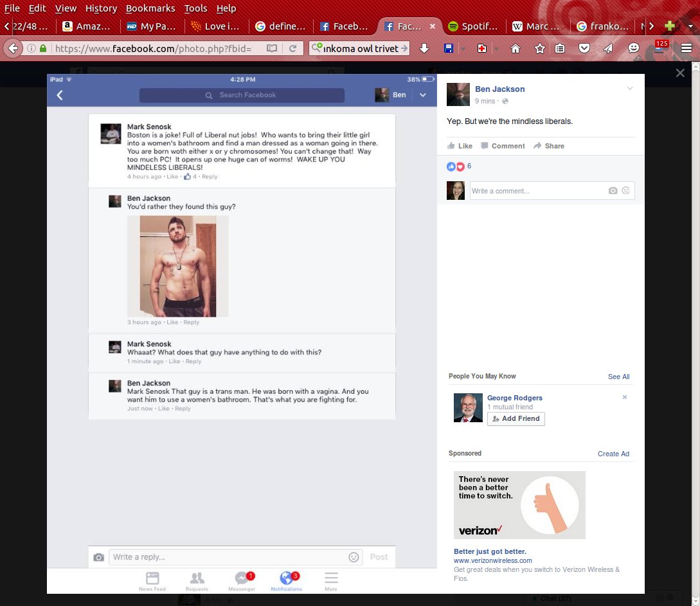This screenshot has height=606, width=700.
Task: Open the post options chevron dropdown
Action: tap(630, 89)
